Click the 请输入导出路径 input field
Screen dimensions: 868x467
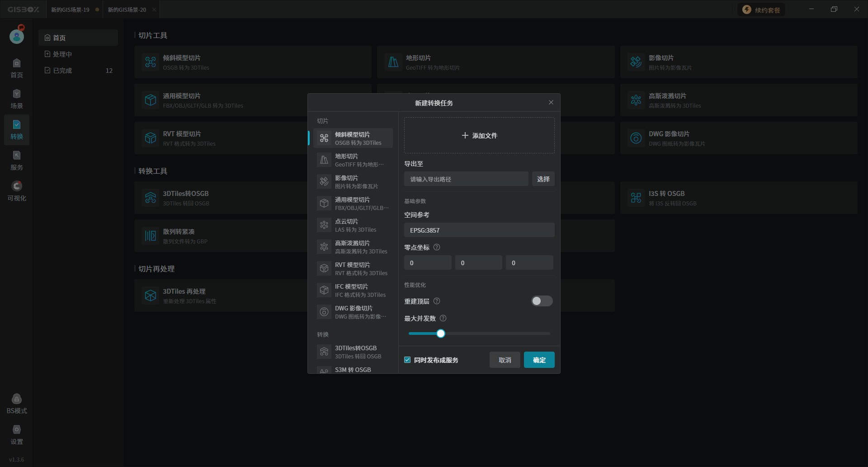(x=466, y=179)
